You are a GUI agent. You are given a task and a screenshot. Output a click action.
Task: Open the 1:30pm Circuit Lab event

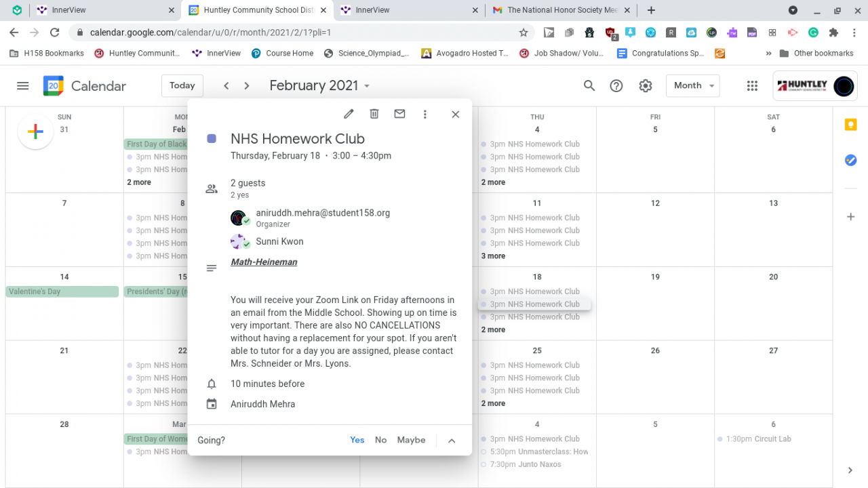tap(773, 439)
